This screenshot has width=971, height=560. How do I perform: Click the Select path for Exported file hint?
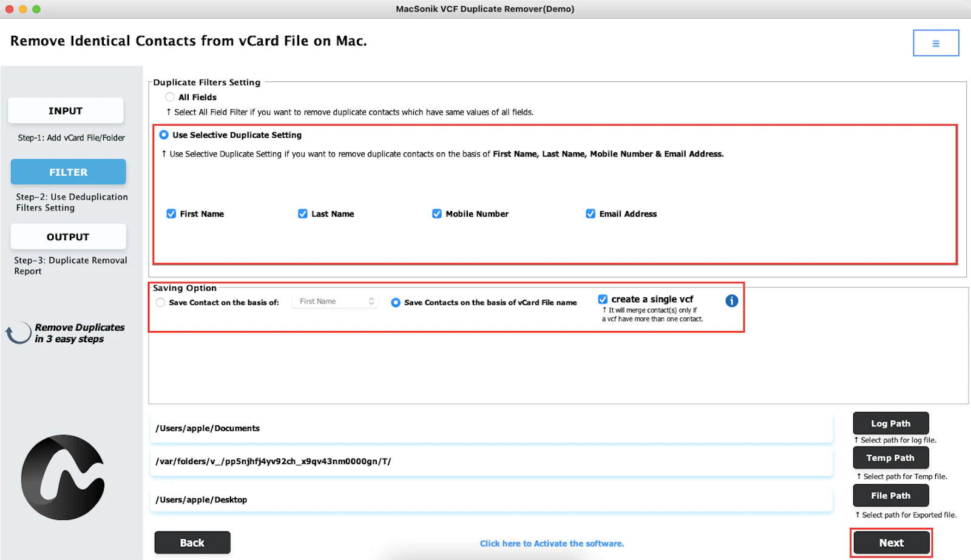pos(906,515)
